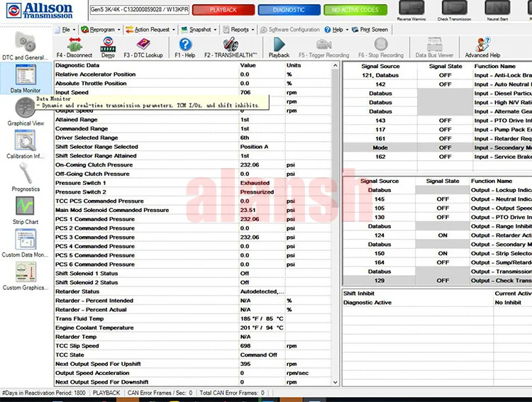
Task: Click the Diagnostic Active shift inhibit row
Action: (438, 302)
